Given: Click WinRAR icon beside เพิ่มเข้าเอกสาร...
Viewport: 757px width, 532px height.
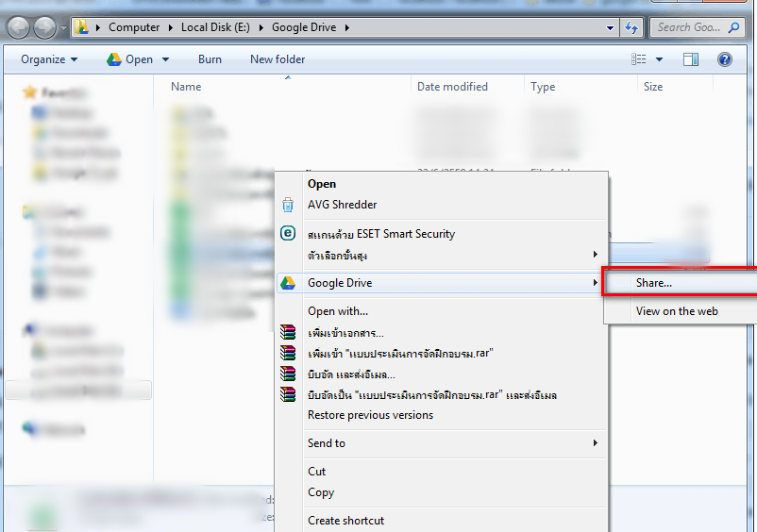Looking at the screenshot, I should 288,332.
